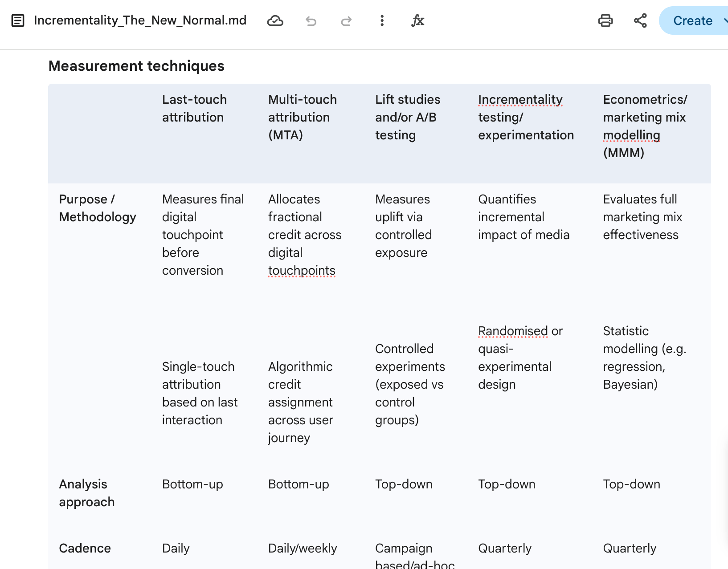Print the document with the printer icon
728x569 pixels.
pos(605,20)
